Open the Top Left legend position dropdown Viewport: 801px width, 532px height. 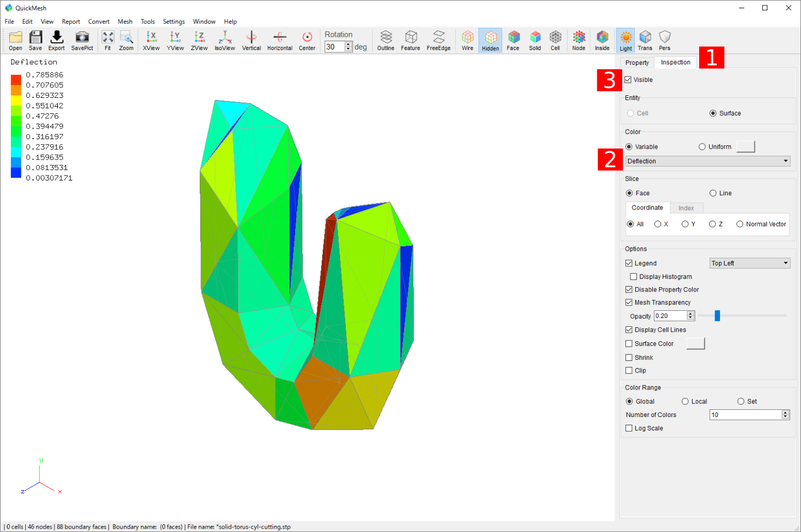coord(750,264)
